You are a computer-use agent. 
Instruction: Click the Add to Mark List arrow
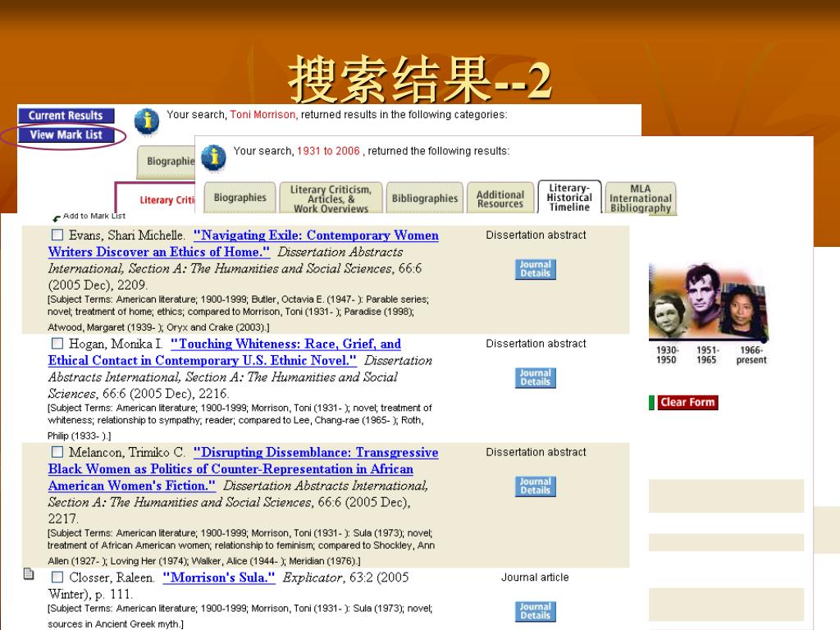pos(57,217)
